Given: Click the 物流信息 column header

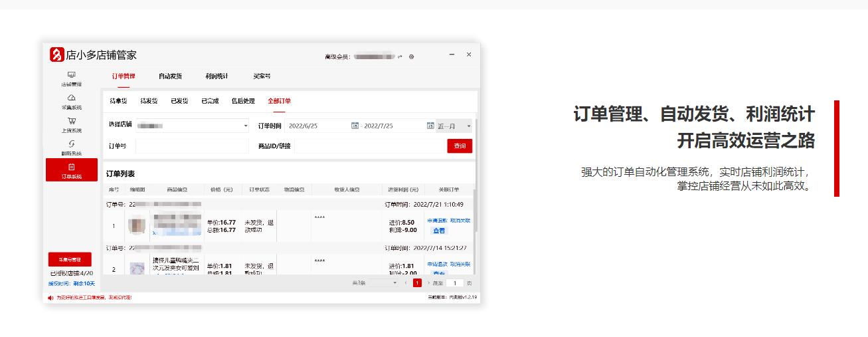Looking at the screenshot, I should [x=294, y=189].
